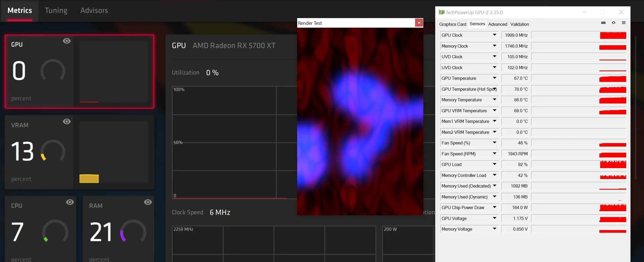Image resolution: width=644 pixels, height=262 pixels.
Task: Open the Fan Speed (%) sensor dropdown
Action: click(494, 143)
